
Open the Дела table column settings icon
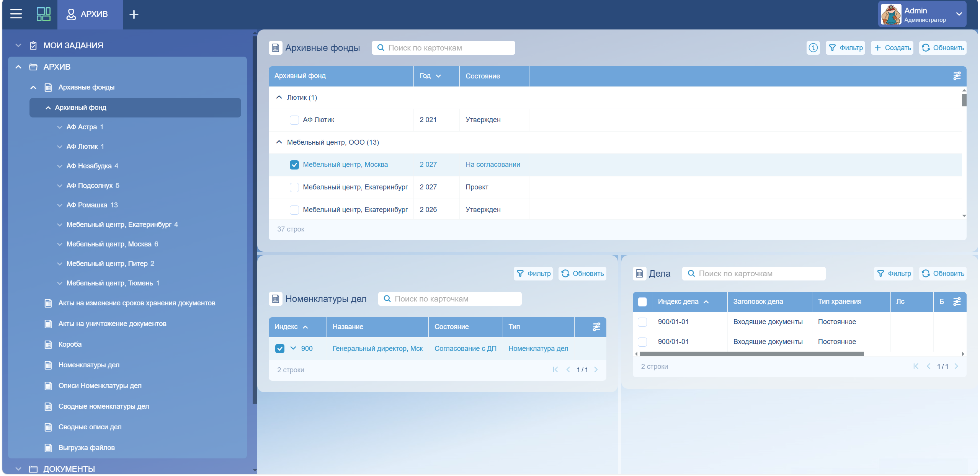[x=957, y=302]
